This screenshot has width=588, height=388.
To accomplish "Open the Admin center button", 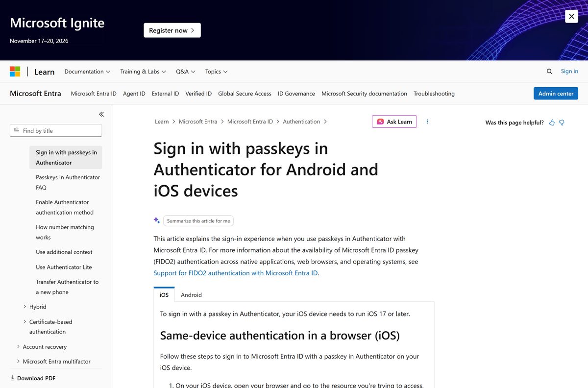I will (556, 94).
